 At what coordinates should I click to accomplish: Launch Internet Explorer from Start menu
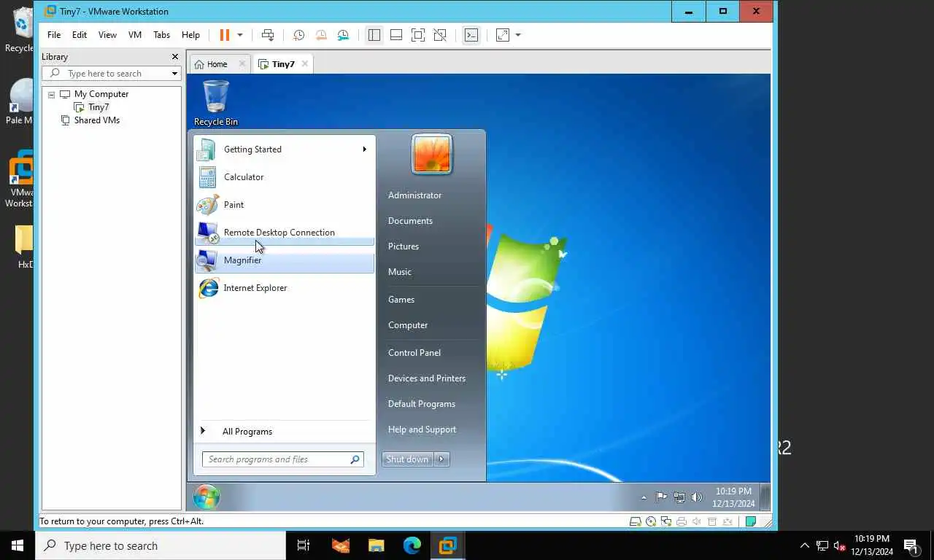(x=285, y=288)
